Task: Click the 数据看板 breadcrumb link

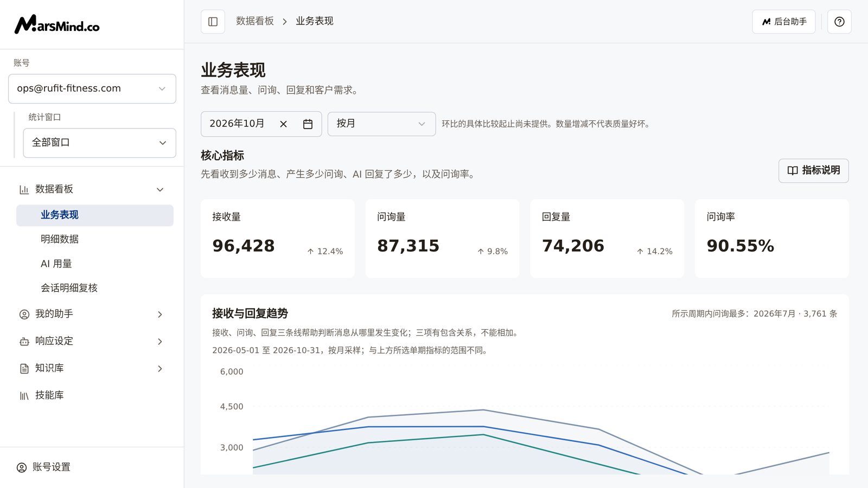Action: point(255,21)
